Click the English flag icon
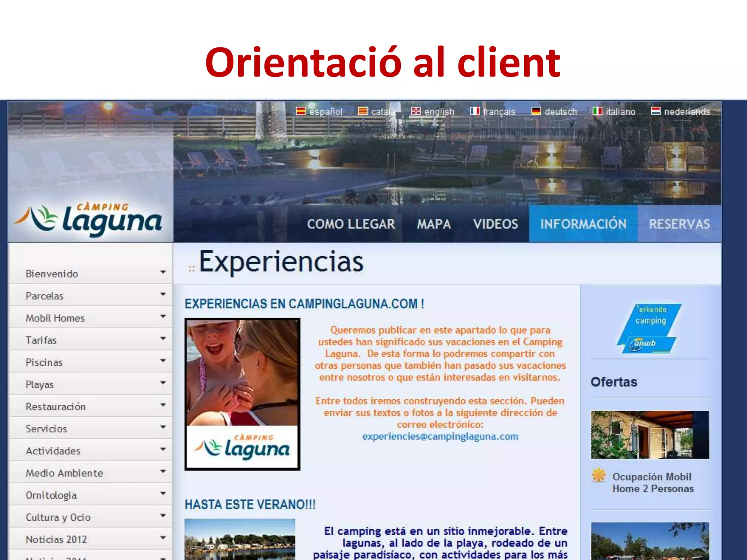Screen dimensions: 747x560 416,111
